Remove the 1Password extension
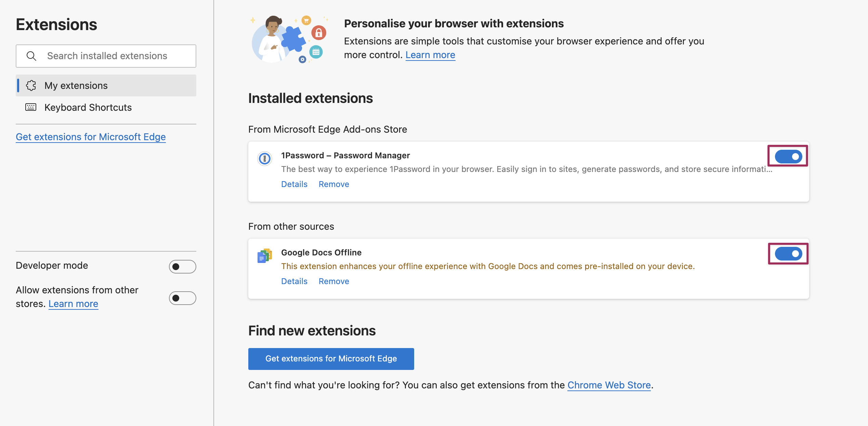 (334, 184)
